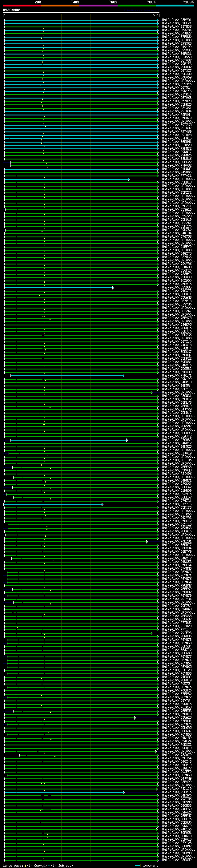This screenshot has width=197, height=868.
Task: Select the UniRef100_B9T7X5 hit name
Action: click(x=176, y=125)
